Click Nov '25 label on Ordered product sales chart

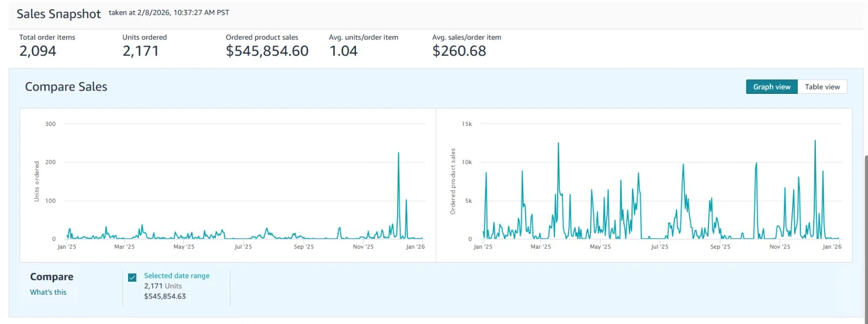click(780, 246)
